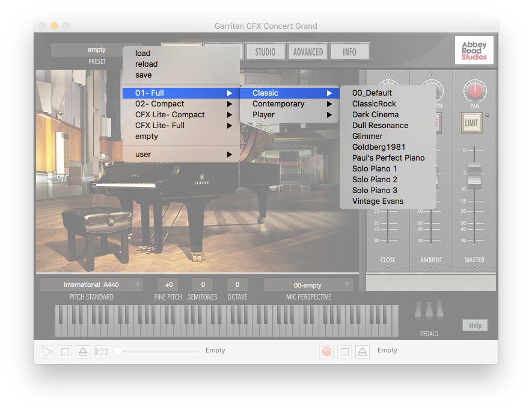Click the right piano pedal
532x412 pixels.
[x=440, y=310]
